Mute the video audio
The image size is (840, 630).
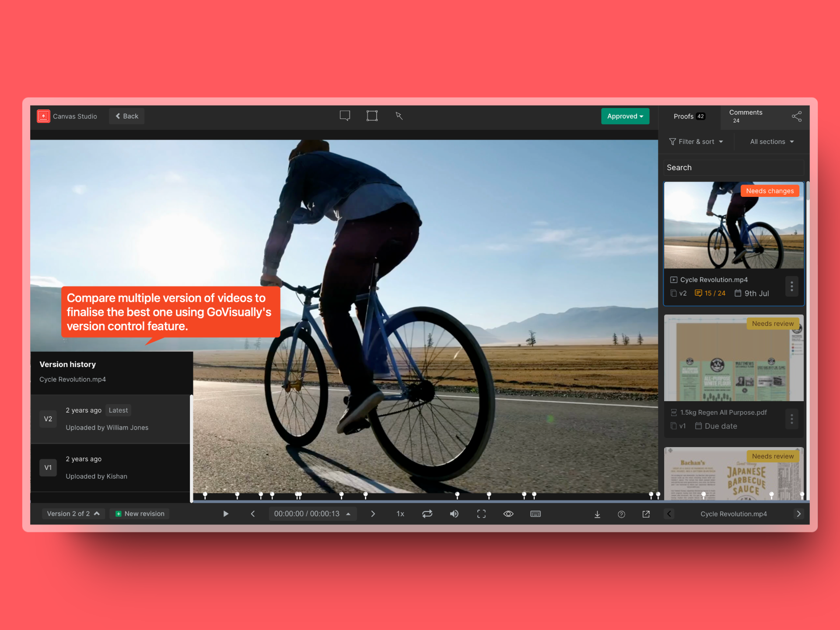(454, 514)
